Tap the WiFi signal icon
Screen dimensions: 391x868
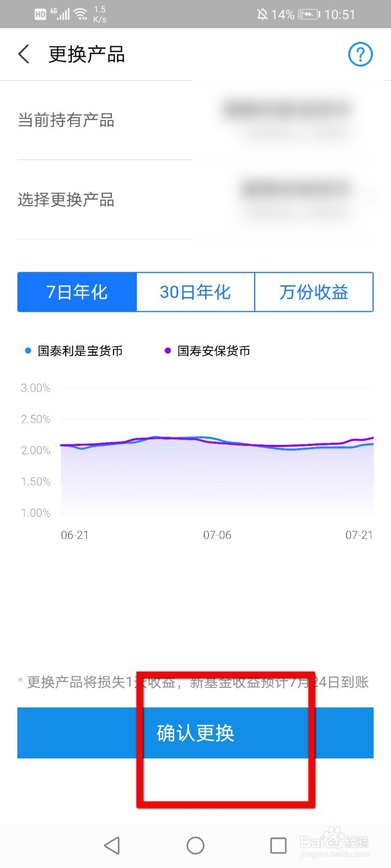(x=81, y=14)
